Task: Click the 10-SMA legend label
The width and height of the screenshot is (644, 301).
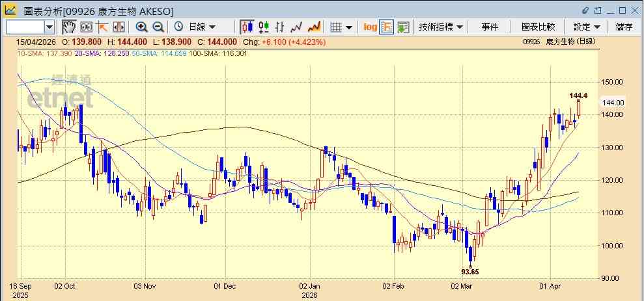Action: click(x=44, y=53)
